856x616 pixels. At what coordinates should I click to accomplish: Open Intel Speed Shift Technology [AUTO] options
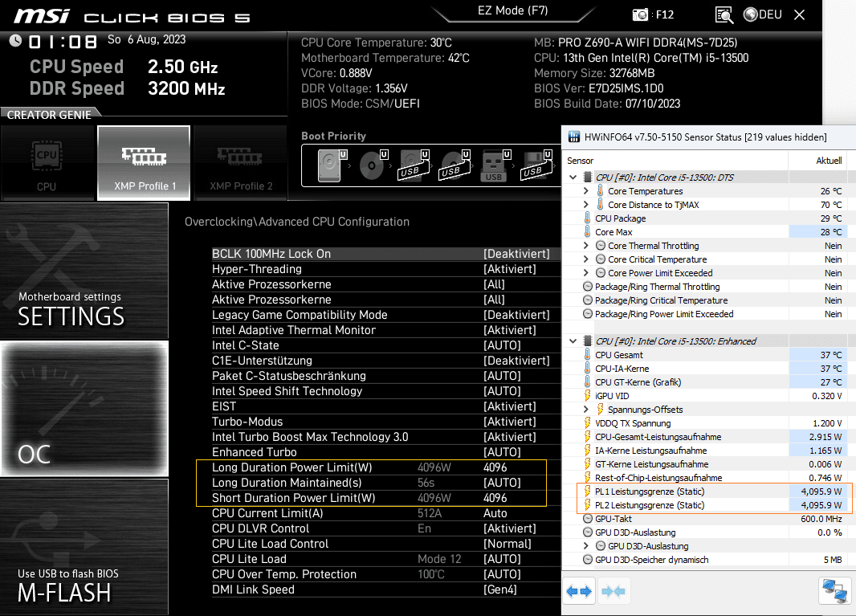[502, 391]
